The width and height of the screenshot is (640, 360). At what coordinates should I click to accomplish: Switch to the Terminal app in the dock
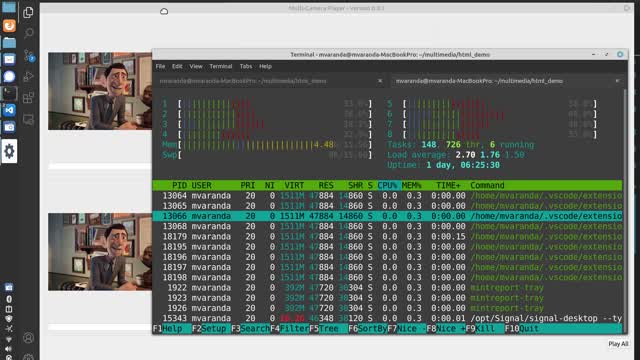point(9,93)
